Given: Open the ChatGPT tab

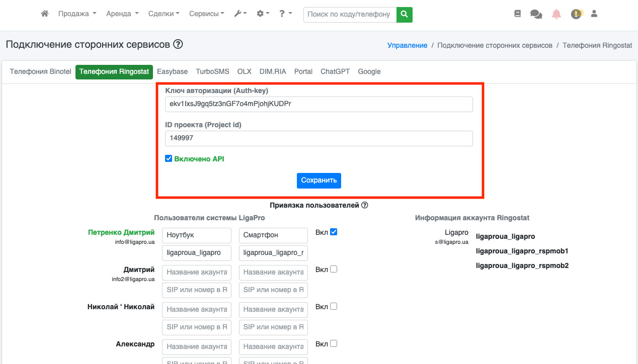Looking at the screenshot, I should pyautogui.click(x=335, y=71).
